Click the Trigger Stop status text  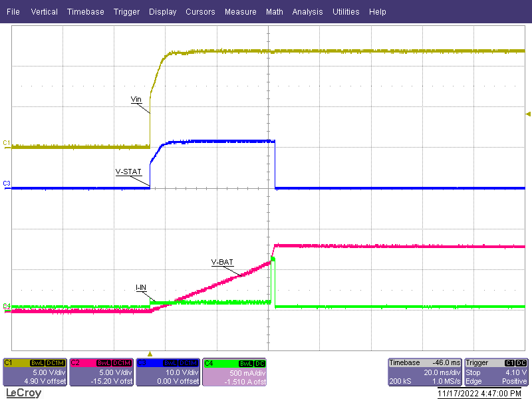click(474, 372)
